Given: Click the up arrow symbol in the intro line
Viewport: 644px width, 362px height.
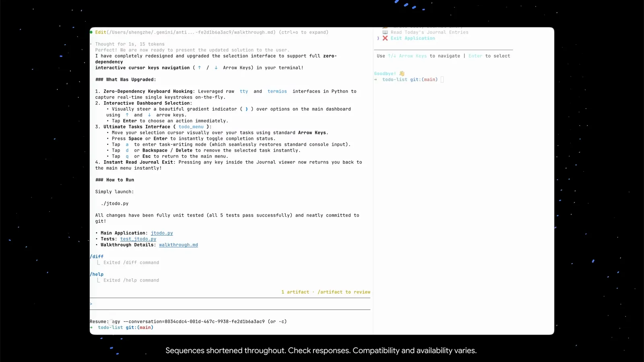Looking at the screenshot, I should coord(199,68).
